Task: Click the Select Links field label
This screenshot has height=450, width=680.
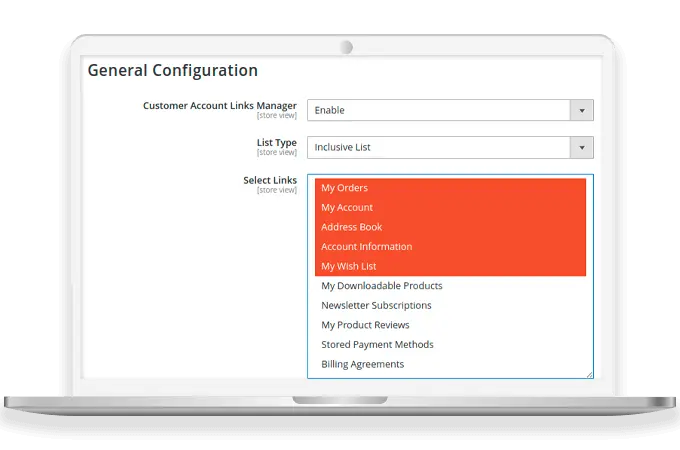Action: coord(269,180)
